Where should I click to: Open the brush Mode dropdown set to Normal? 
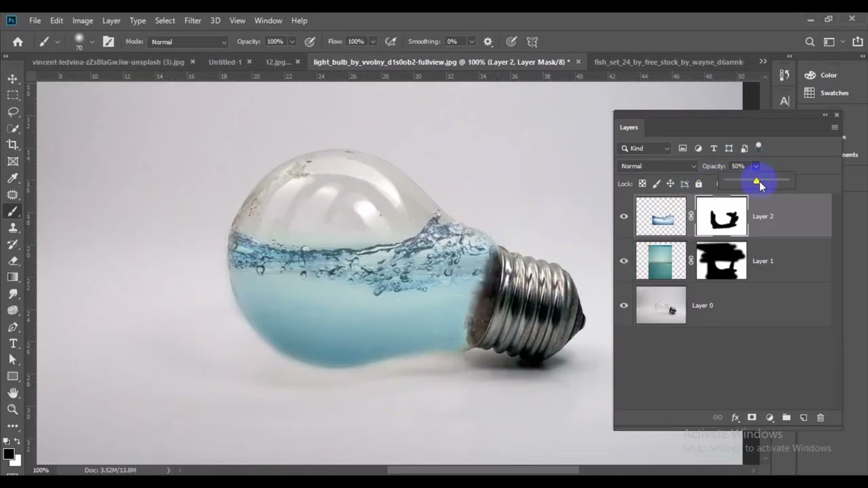[x=189, y=42]
